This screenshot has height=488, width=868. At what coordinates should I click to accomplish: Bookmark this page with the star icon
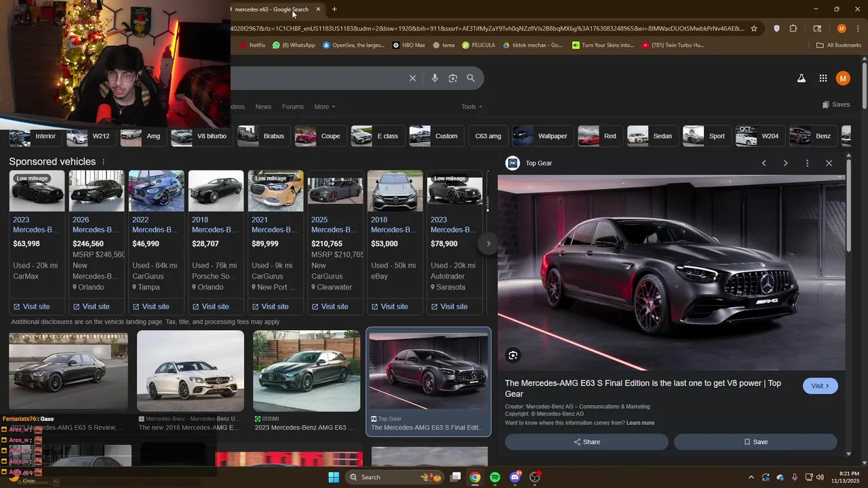(x=753, y=28)
